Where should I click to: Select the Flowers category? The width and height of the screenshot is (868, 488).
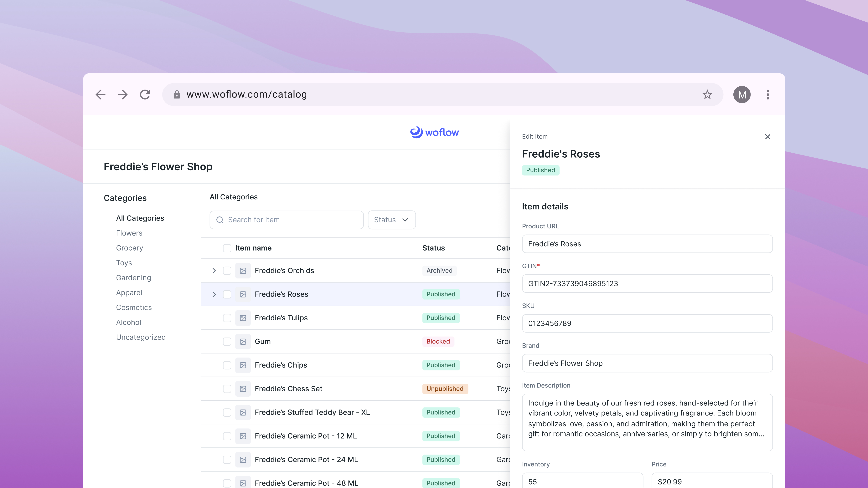click(x=129, y=233)
